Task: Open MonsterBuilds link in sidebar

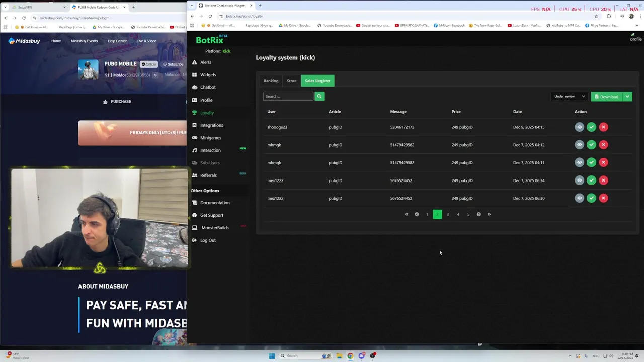Action: [x=215, y=228]
